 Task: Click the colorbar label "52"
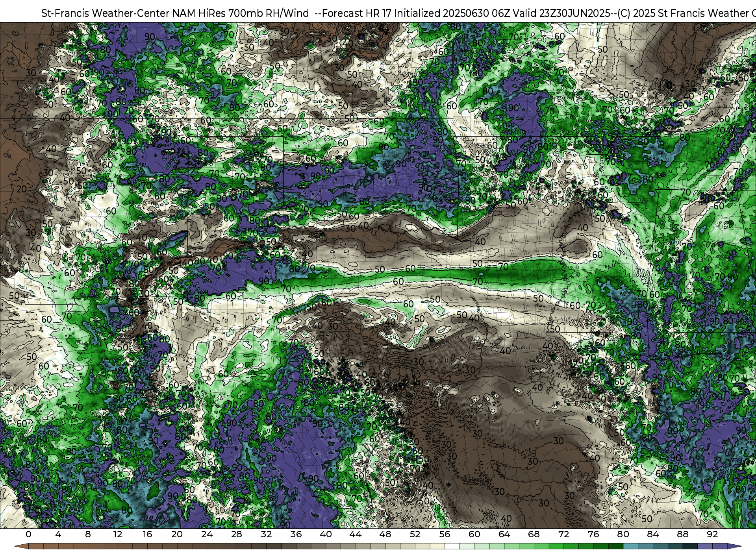415,534
